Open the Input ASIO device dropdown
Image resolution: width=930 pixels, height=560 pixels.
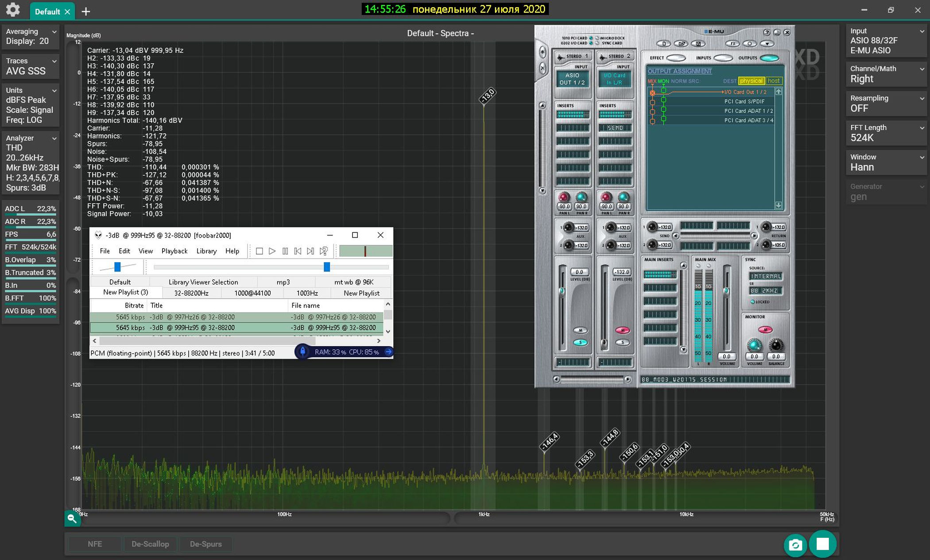886,41
